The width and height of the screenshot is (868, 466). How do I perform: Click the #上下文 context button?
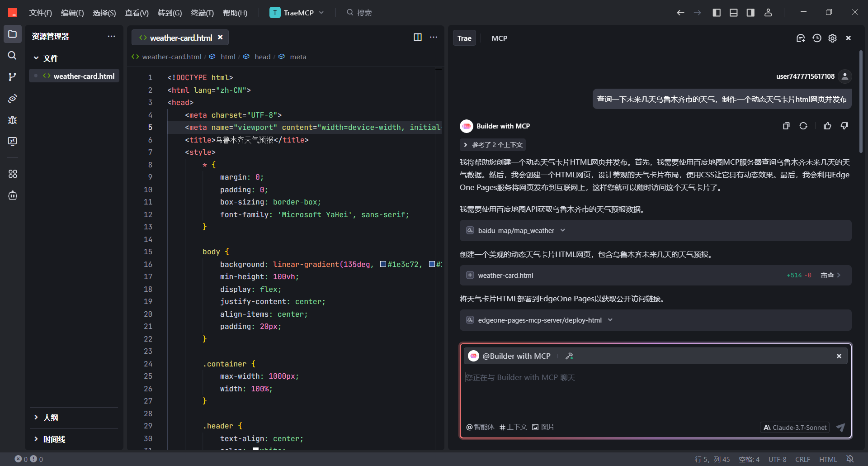point(513,427)
